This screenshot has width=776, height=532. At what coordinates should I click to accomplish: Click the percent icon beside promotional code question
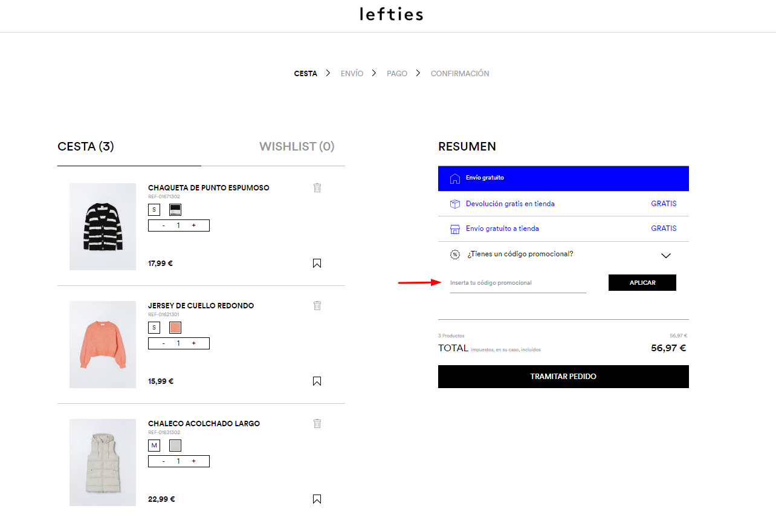click(x=455, y=255)
